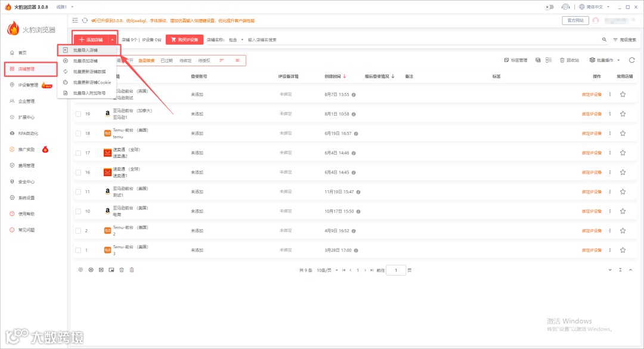Switch to the 待授权 filter tab
Screen dimensions: 644x349
click(204, 60)
